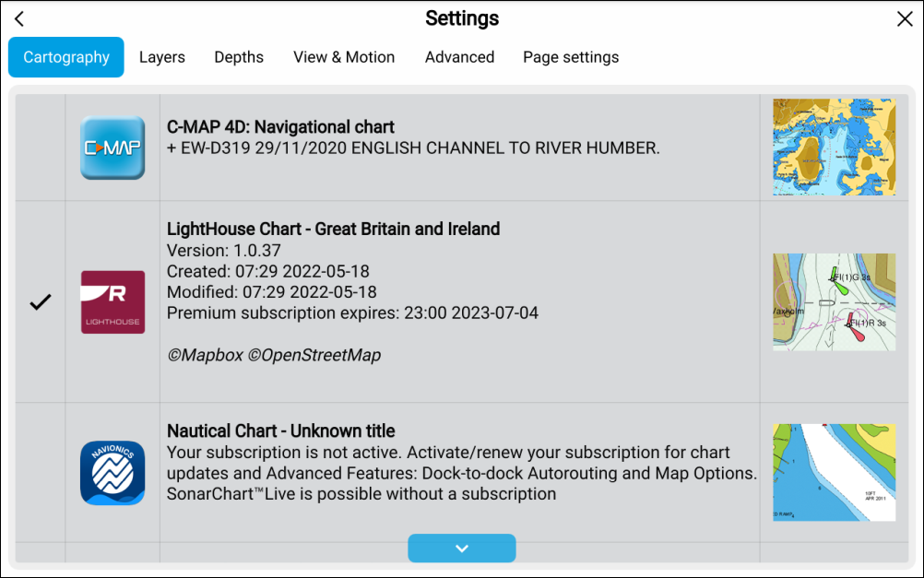This screenshot has height=578, width=924.
Task: Open the View & Motion tab
Action: (x=344, y=57)
